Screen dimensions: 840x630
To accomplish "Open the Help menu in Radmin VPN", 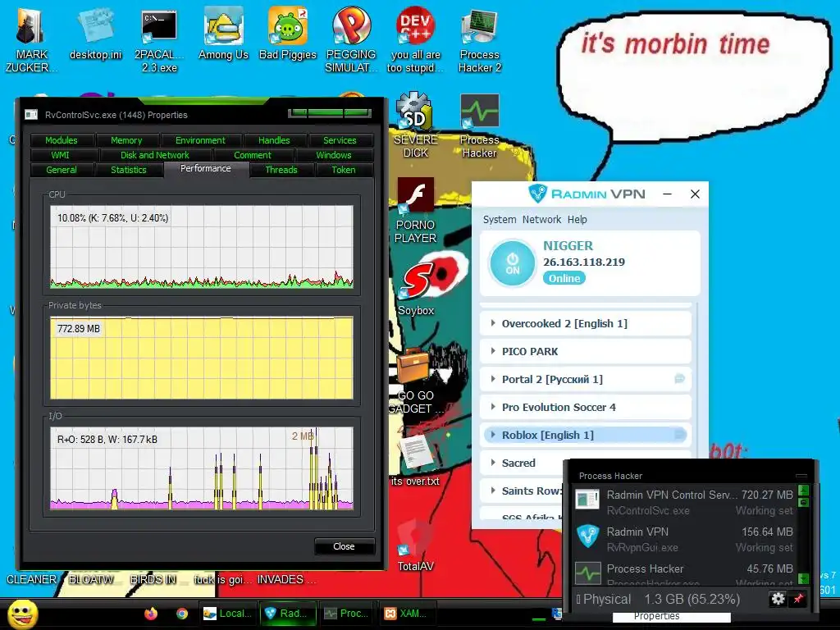I will [577, 220].
